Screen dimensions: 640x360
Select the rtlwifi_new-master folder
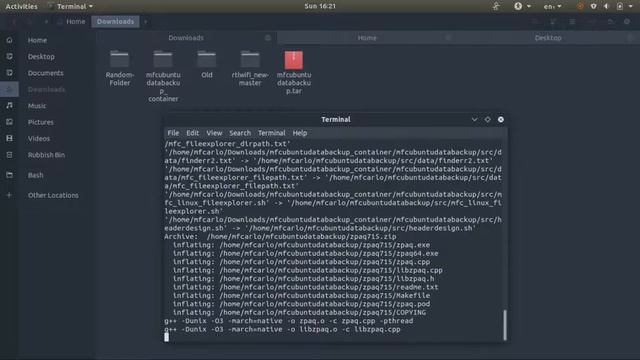point(250,60)
